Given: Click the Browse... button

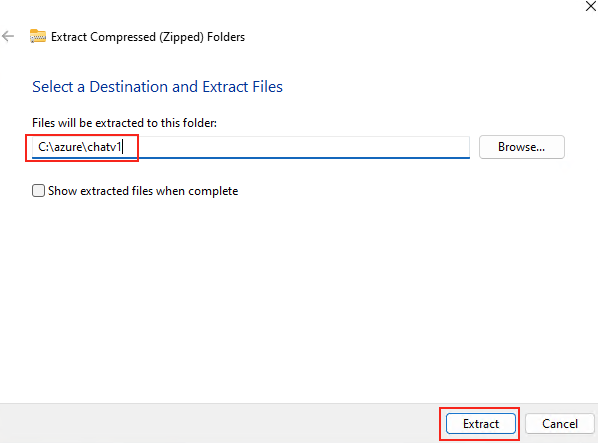Looking at the screenshot, I should [x=521, y=147].
